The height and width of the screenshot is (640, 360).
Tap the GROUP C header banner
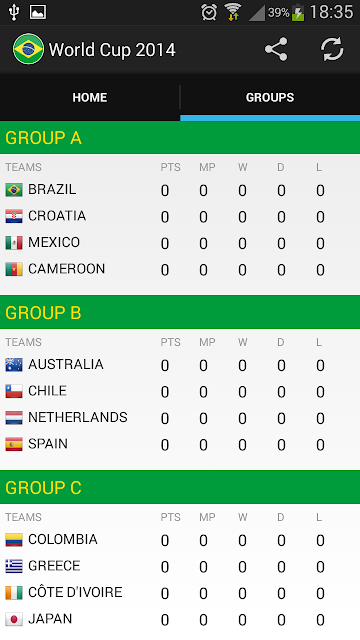pyautogui.click(x=180, y=487)
